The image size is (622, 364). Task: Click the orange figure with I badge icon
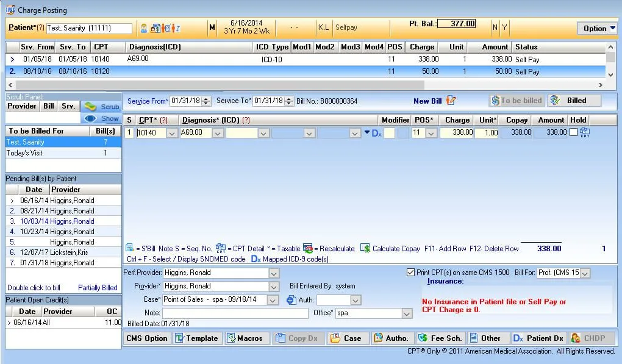click(x=176, y=28)
